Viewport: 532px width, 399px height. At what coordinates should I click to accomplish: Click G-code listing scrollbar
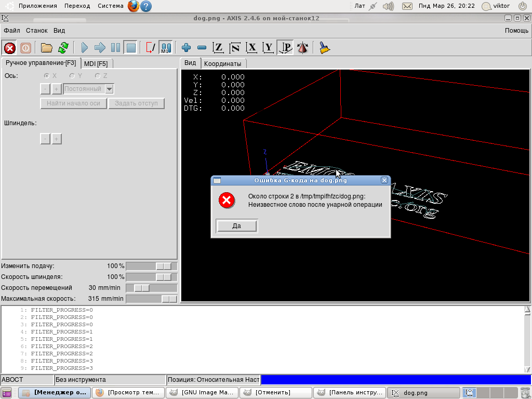(x=527, y=339)
